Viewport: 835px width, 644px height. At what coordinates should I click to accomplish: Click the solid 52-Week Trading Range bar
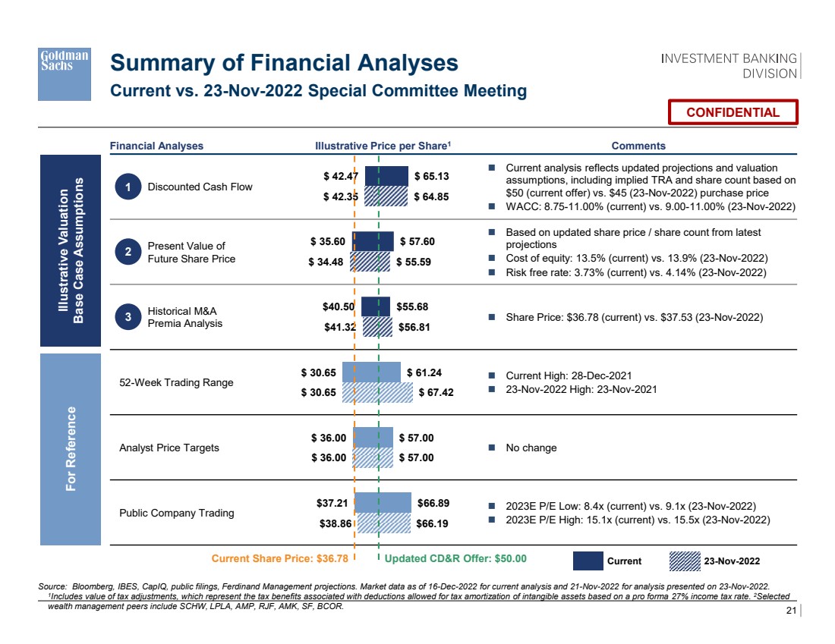coord(371,372)
